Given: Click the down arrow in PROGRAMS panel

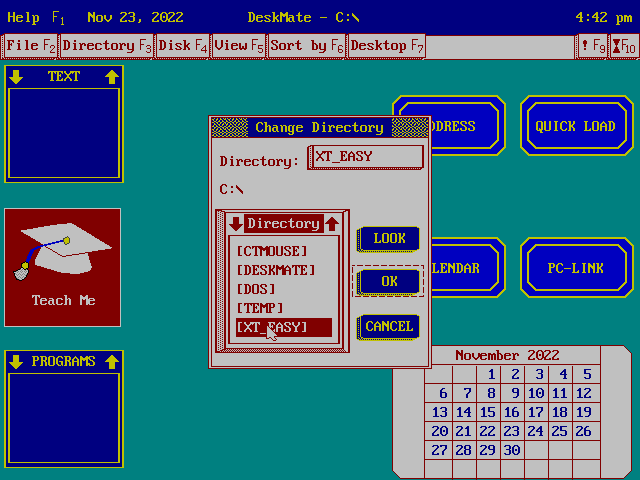Looking at the screenshot, I should [x=16, y=362].
